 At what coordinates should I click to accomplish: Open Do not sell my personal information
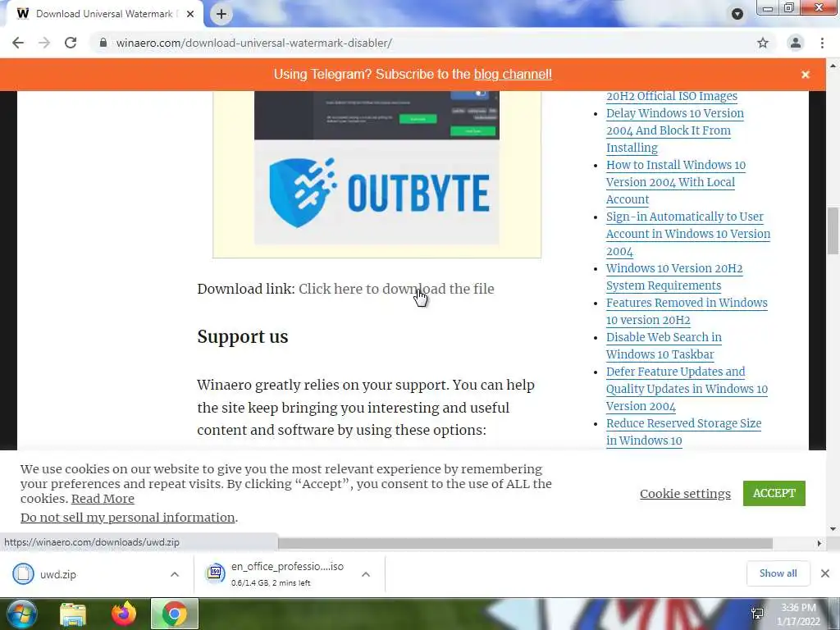(127, 518)
